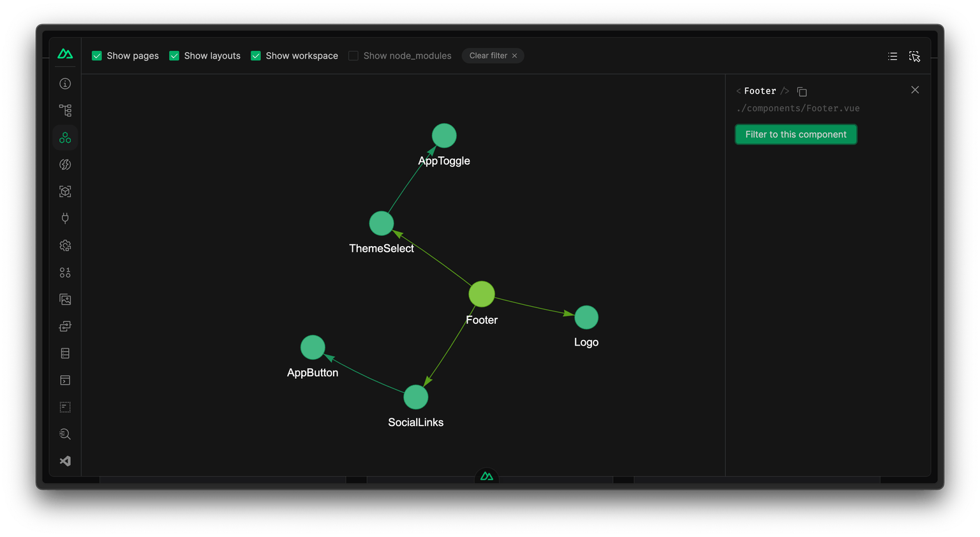
Task: Select the SocialLinks node in the graph
Action: click(415, 397)
